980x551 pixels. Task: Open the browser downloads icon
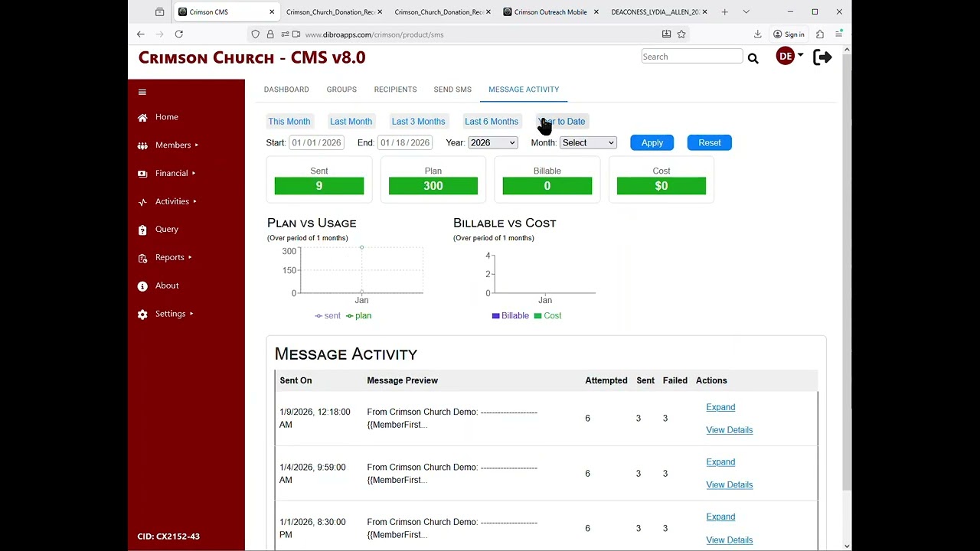pos(757,34)
